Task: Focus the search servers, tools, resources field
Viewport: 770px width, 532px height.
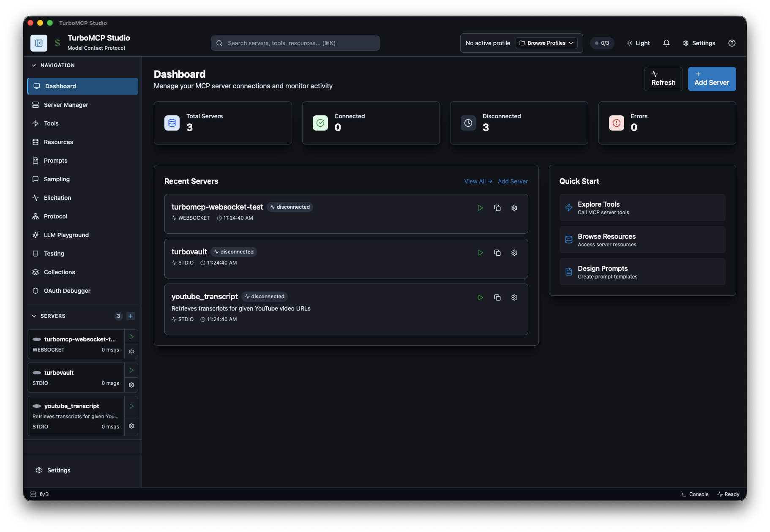Action: (x=295, y=43)
